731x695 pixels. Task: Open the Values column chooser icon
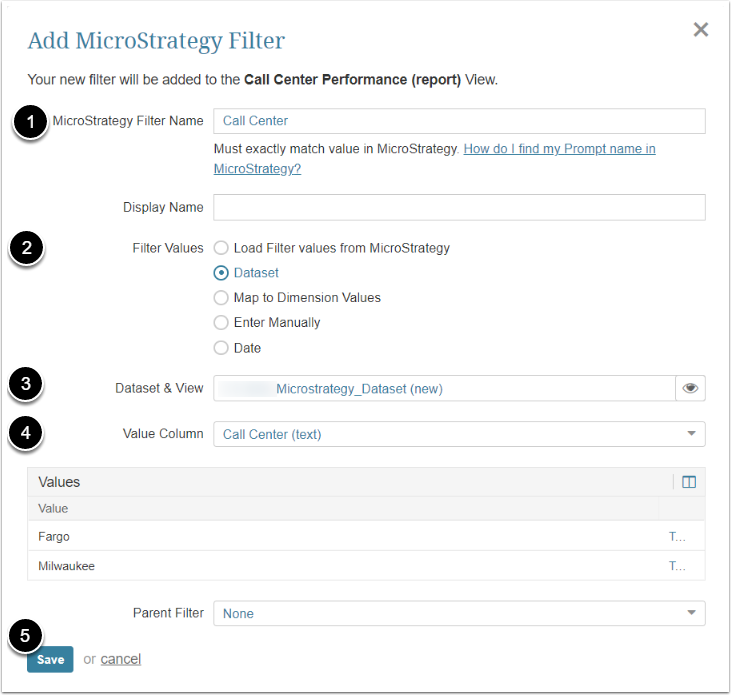coord(688,482)
